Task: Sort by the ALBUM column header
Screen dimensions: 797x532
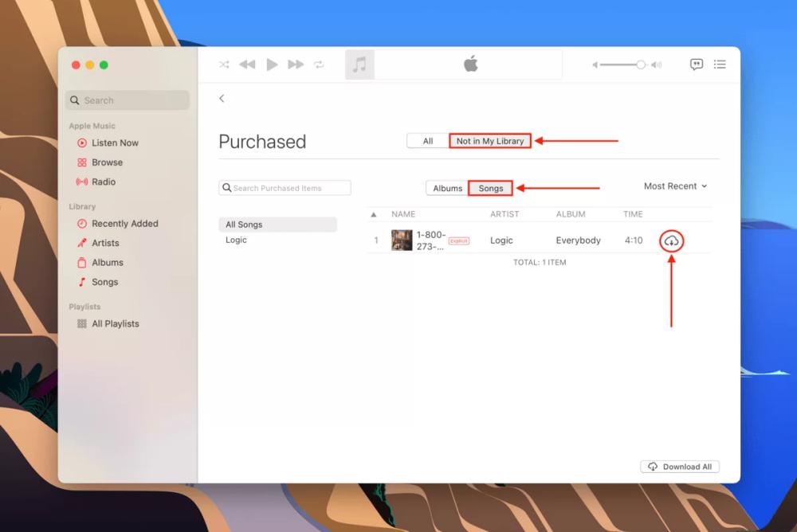Action: [571, 214]
